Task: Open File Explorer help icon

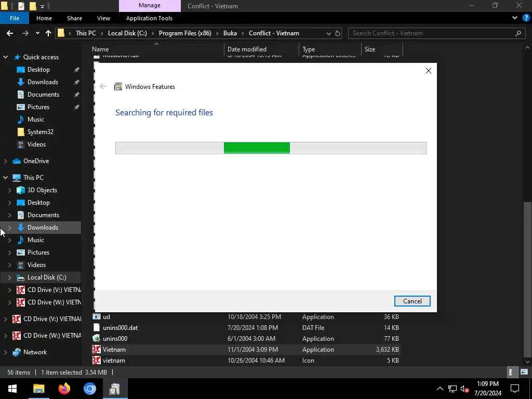Action: point(526,18)
